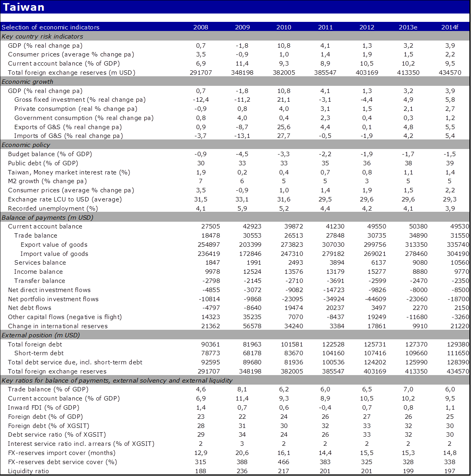This screenshot has height=476, width=471.
Task: Click the 'Taiwan, Money market interest rate' label
Action: coord(69,172)
